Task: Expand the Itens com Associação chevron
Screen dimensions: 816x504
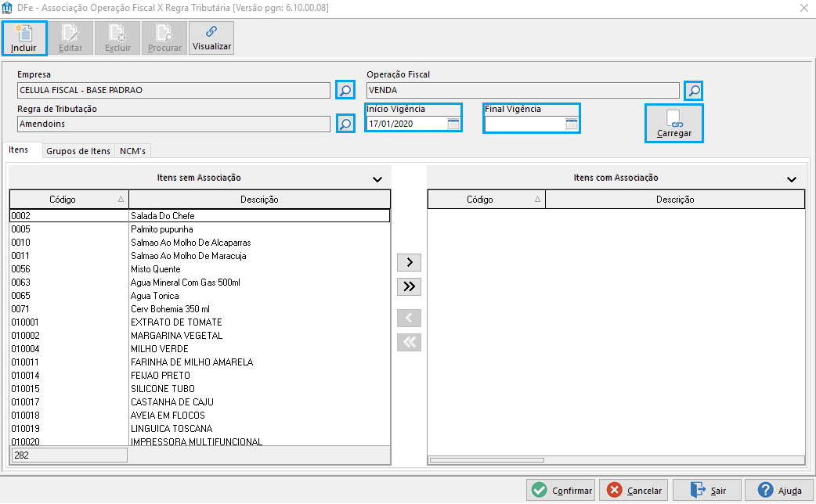Action: pos(792,179)
